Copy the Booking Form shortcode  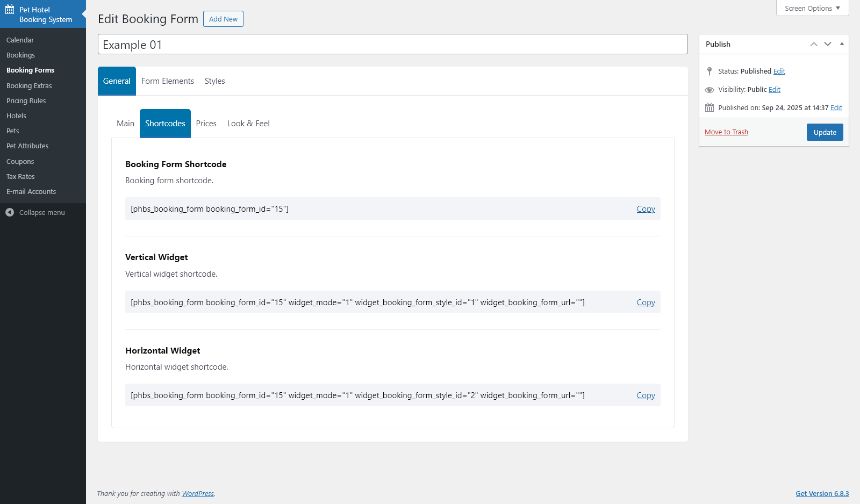(646, 209)
